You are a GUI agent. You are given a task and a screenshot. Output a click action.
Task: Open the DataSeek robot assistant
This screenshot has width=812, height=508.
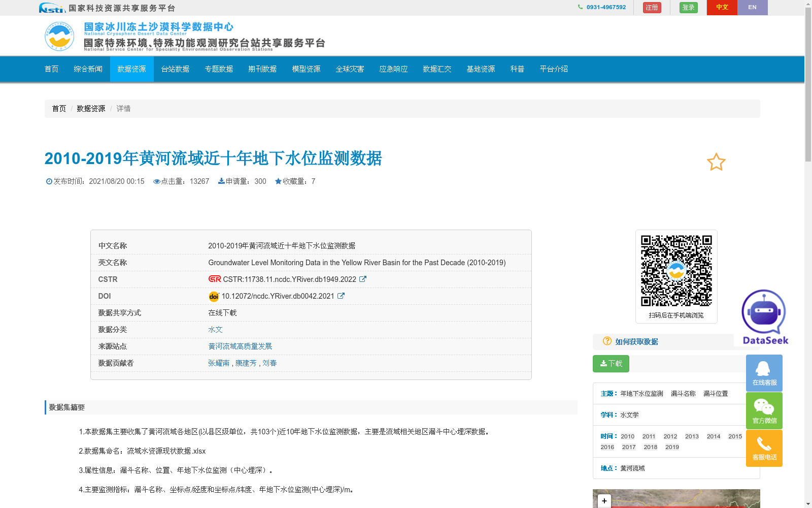[765, 317]
